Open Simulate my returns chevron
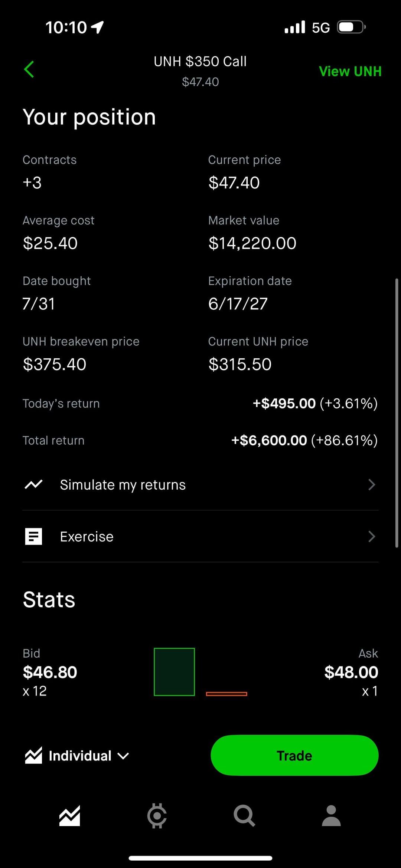The width and height of the screenshot is (401, 868). click(x=371, y=484)
